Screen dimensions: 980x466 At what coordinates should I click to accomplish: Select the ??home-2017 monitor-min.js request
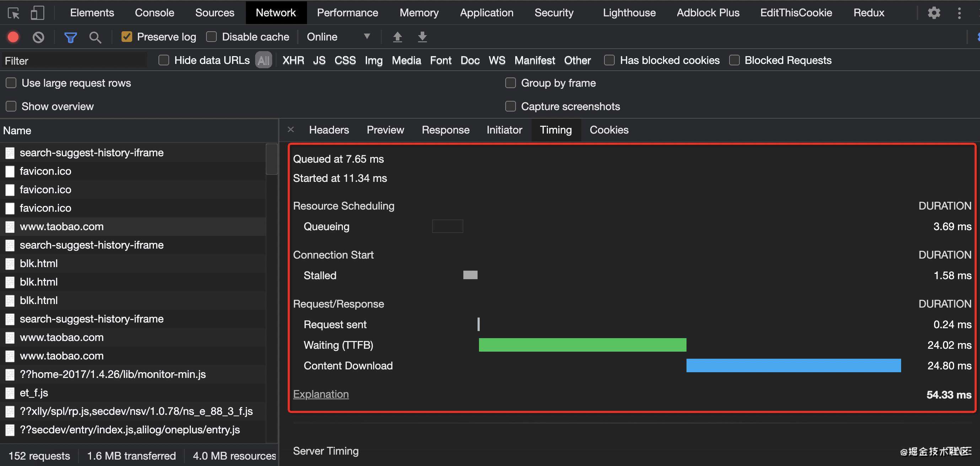coord(133,375)
